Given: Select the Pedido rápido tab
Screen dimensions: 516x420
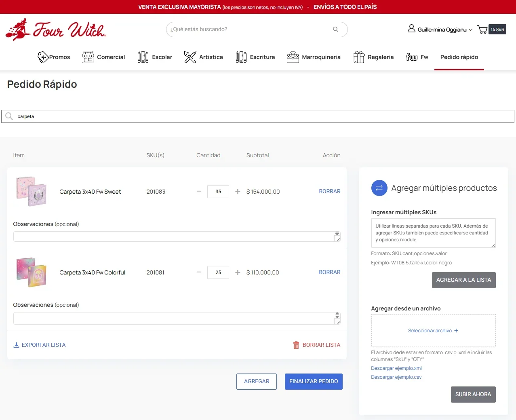Looking at the screenshot, I should [459, 57].
